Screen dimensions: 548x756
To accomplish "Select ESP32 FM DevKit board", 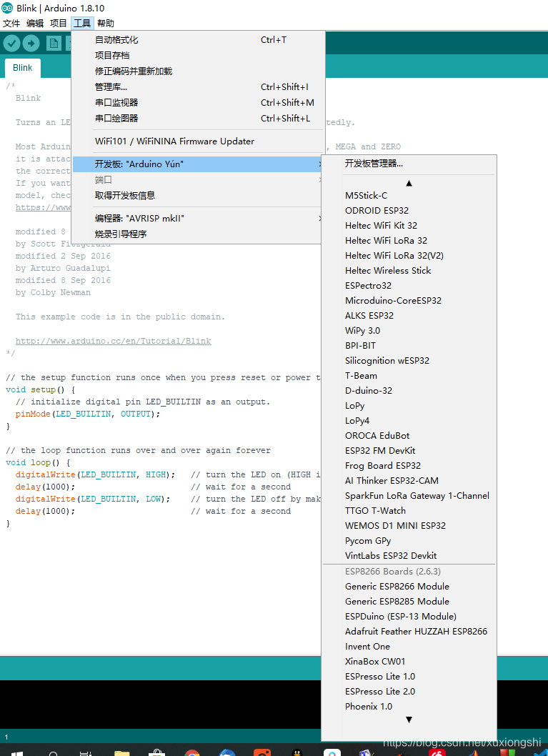I will [x=409, y=450].
